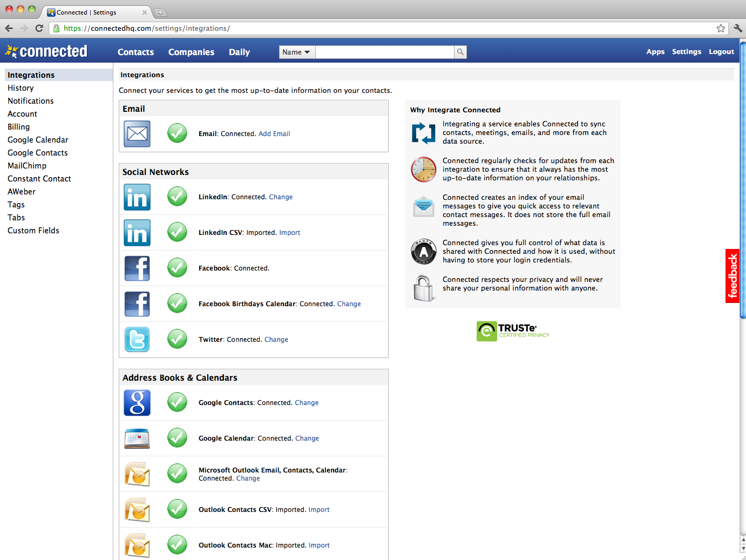The height and width of the screenshot is (560, 746).
Task: Select Billing in the sidebar
Action: click(x=18, y=127)
